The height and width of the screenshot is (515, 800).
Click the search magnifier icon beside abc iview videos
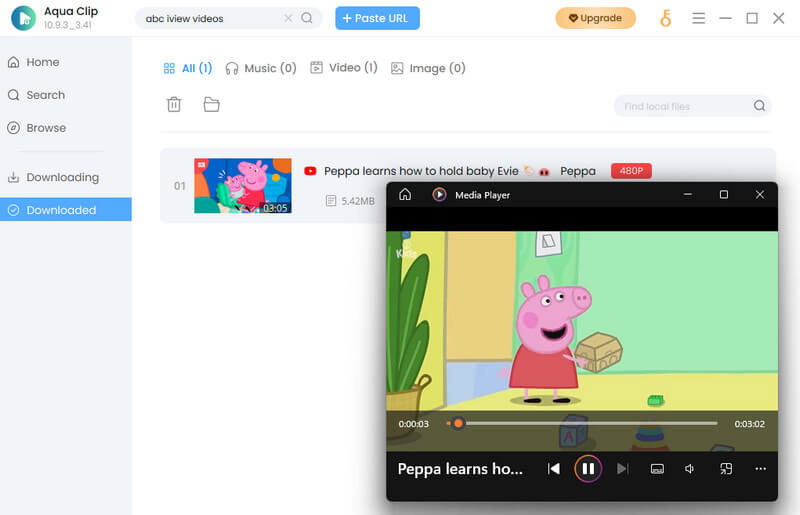pyautogui.click(x=307, y=18)
